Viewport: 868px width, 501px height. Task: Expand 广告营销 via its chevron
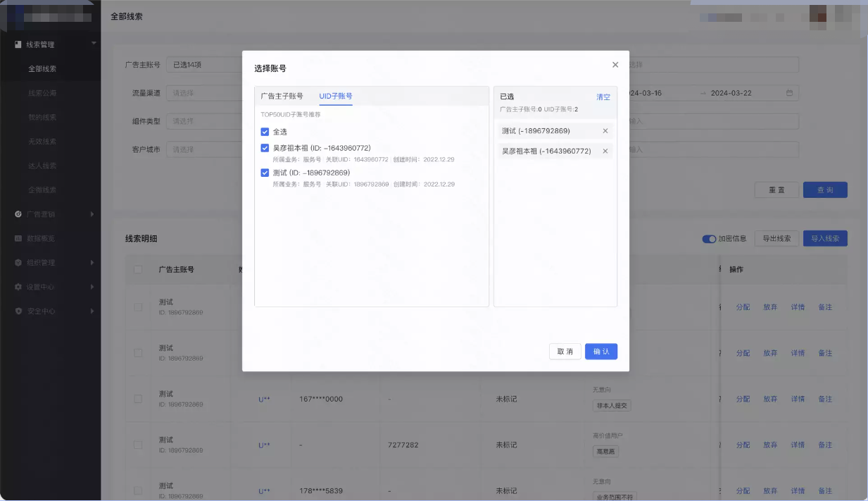click(x=93, y=214)
